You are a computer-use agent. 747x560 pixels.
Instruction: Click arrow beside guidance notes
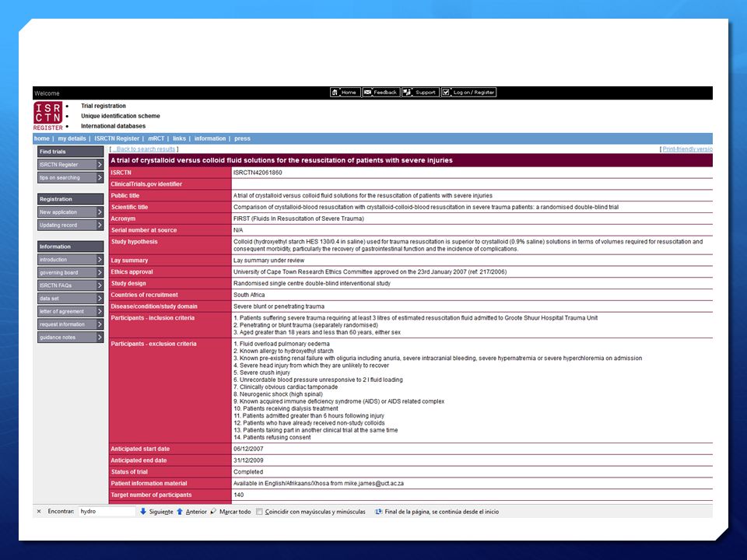(x=100, y=337)
